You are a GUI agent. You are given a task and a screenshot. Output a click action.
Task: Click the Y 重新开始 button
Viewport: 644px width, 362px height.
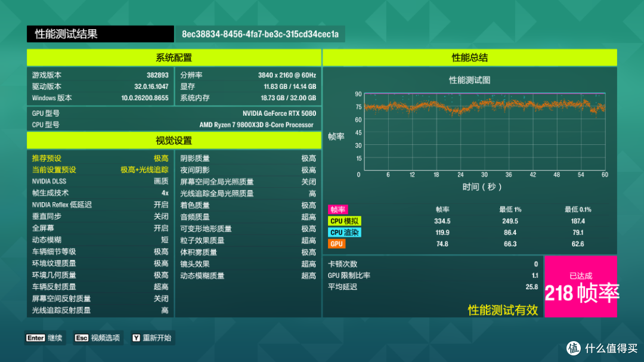tap(153, 338)
